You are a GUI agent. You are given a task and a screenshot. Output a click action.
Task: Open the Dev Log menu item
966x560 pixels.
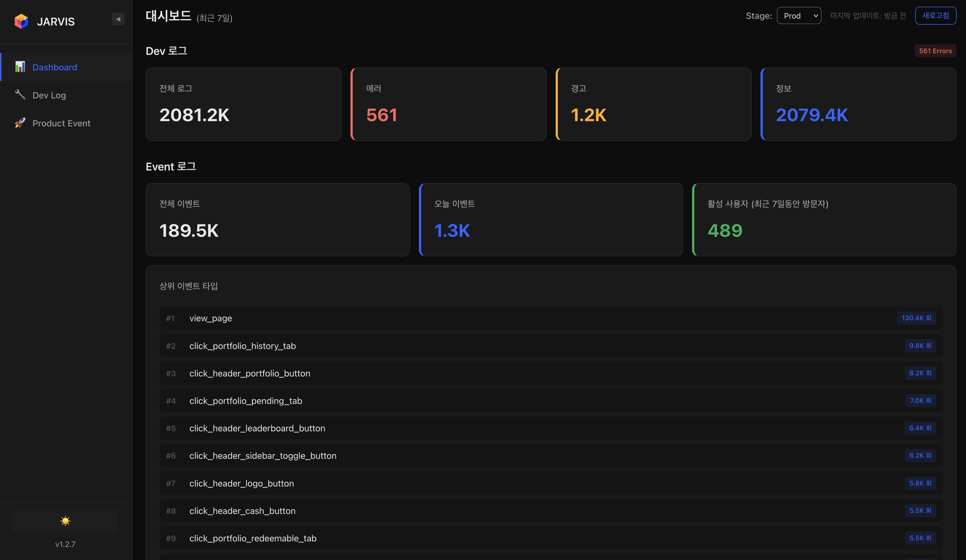(x=49, y=95)
